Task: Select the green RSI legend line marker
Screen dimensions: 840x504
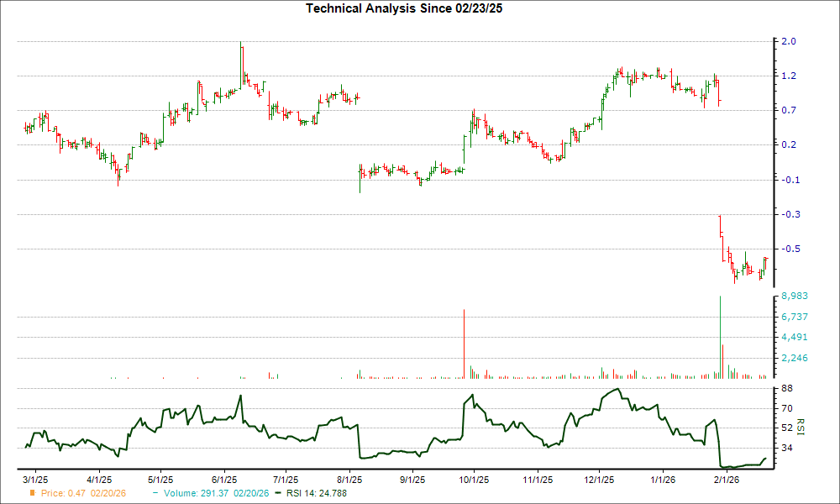Action: click(278, 494)
